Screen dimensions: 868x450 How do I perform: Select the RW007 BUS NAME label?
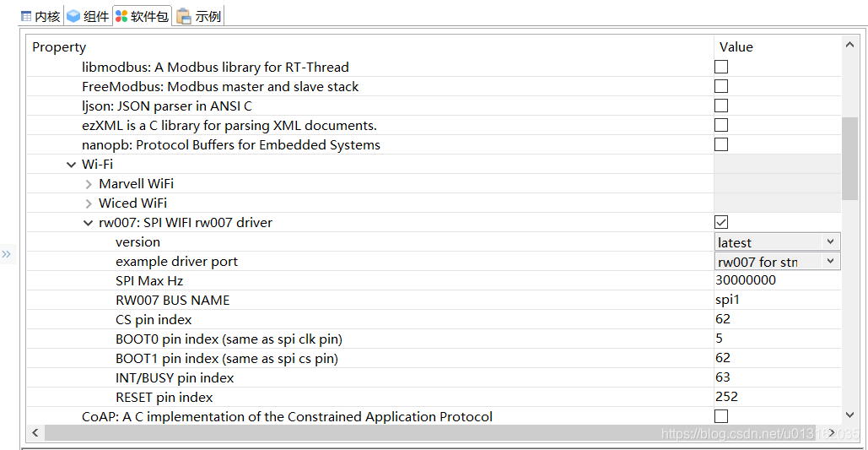pyautogui.click(x=172, y=300)
